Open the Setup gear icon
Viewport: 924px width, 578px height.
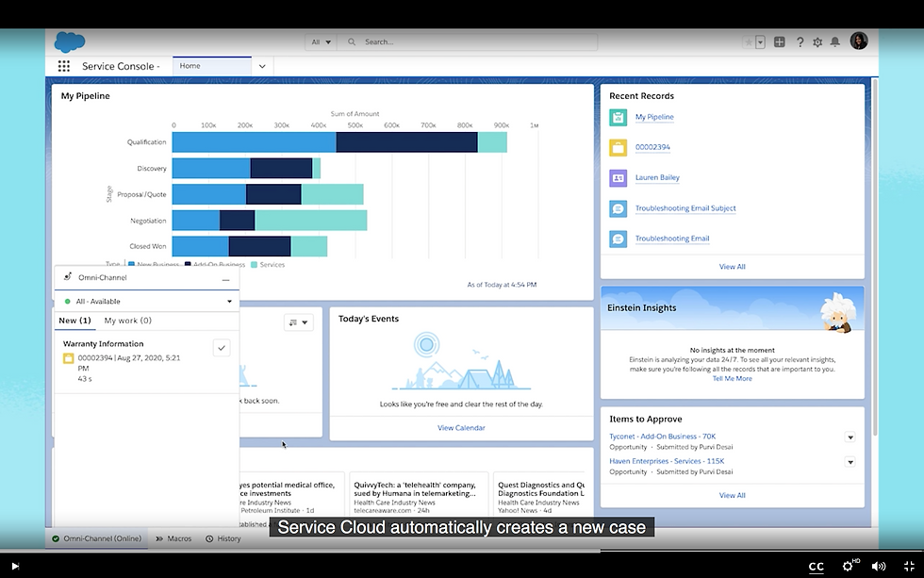[817, 41]
